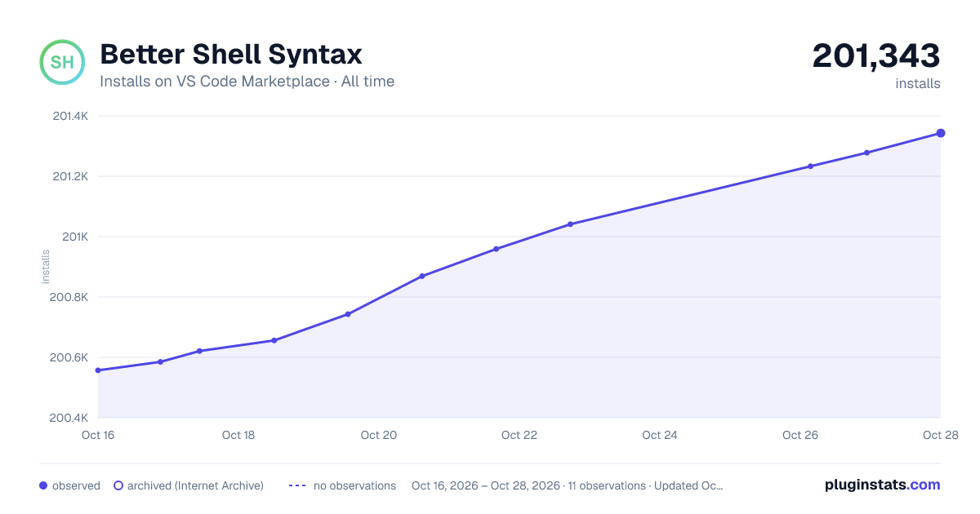The height and width of the screenshot is (514, 980).
Task: Click the 'archived (Internet Archive)' legend label
Action: pyautogui.click(x=195, y=485)
